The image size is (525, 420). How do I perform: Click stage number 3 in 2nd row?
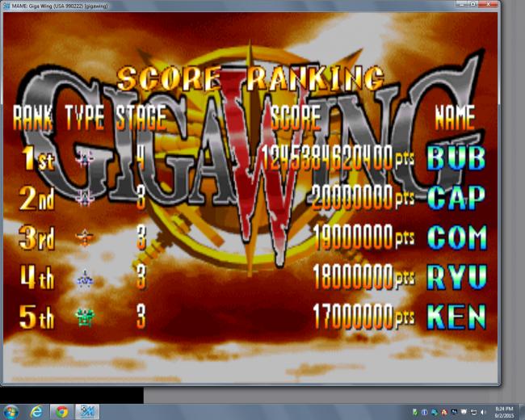(x=141, y=198)
